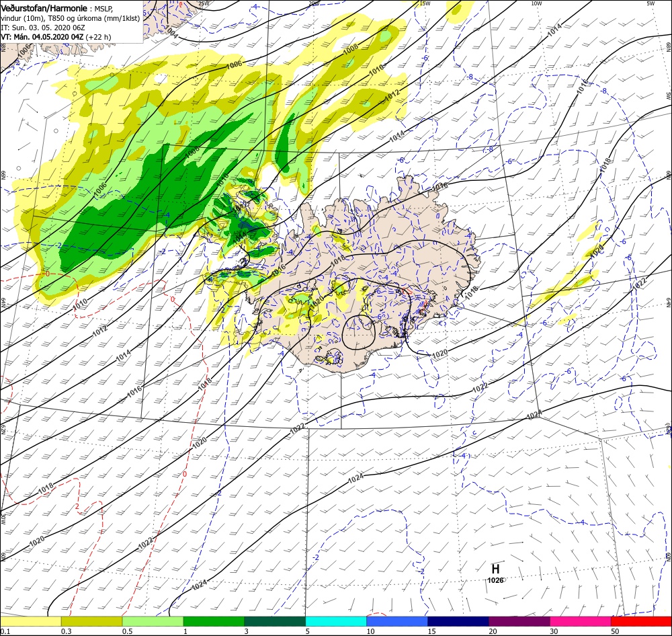Click the '0.3' legend scale value
Viewport: 672px width, 636px height.
coord(67,631)
